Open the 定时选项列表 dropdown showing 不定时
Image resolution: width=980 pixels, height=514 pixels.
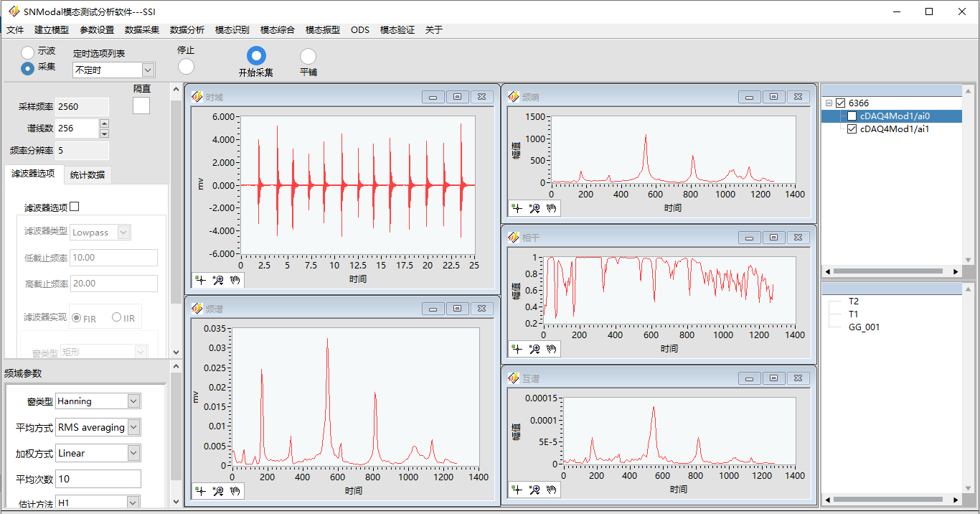click(x=114, y=70)
